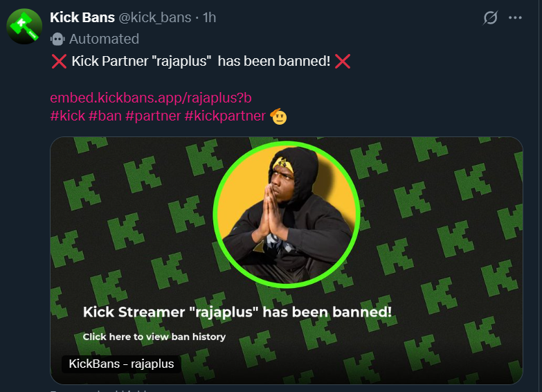This screenshot has height=392, width=542.
Task: Open the Grok explain-post icon
Action: tap(490, 18)
